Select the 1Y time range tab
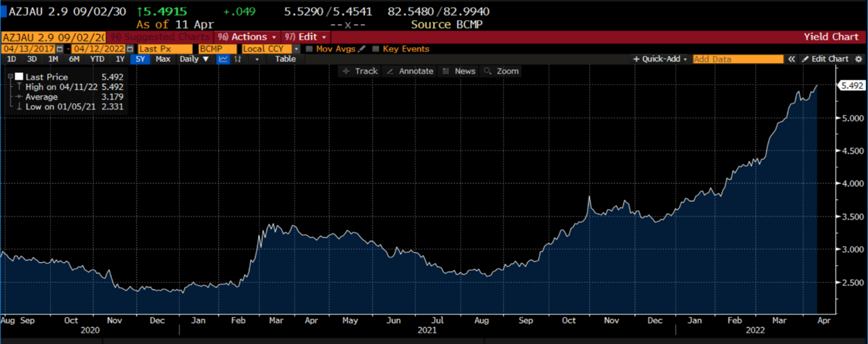This screenshot has height=344, width=868. pos(120,59)
